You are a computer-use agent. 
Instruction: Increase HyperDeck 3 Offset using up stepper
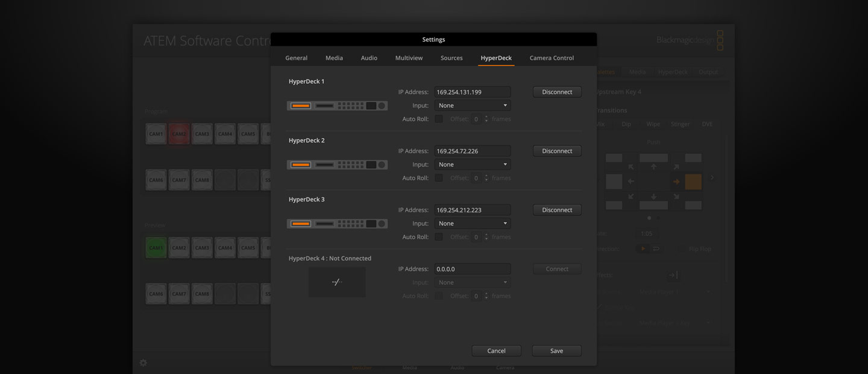point(486,234)
